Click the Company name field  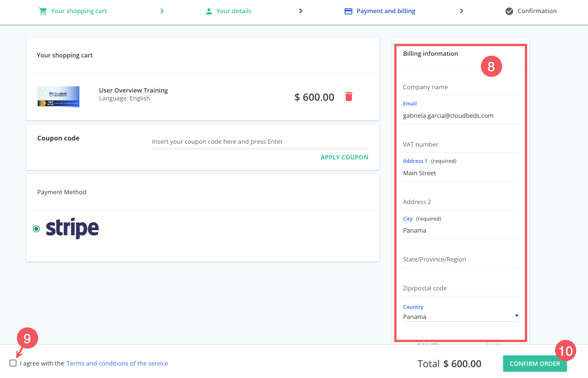pos(460,87)
